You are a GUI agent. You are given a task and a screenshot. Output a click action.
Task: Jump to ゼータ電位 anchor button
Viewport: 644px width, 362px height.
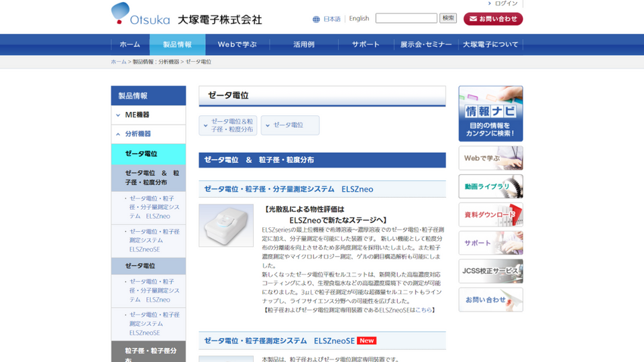(290, 125)
